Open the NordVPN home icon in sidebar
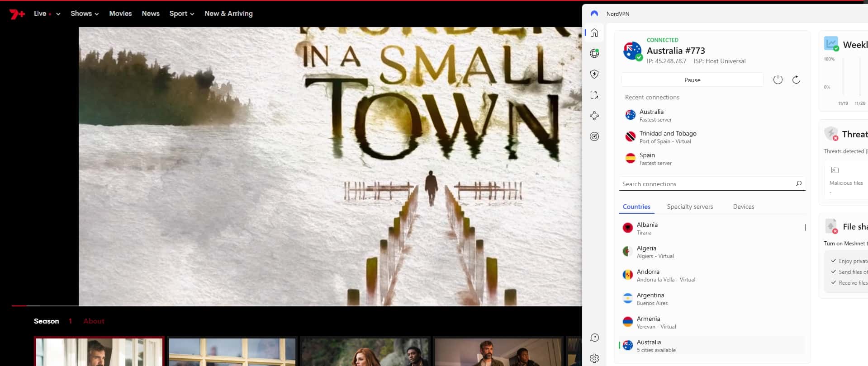Screen dimensions: 868x366 594,33
